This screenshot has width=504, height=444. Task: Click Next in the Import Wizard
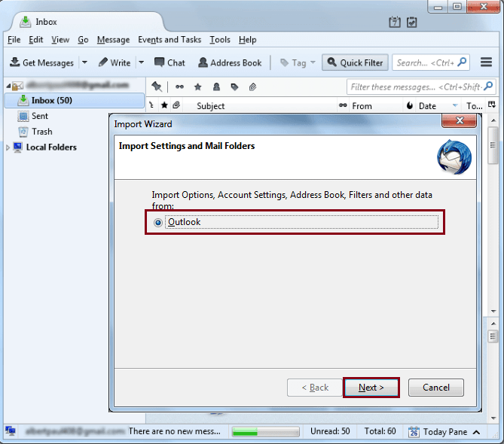click(x=371, y=388)
